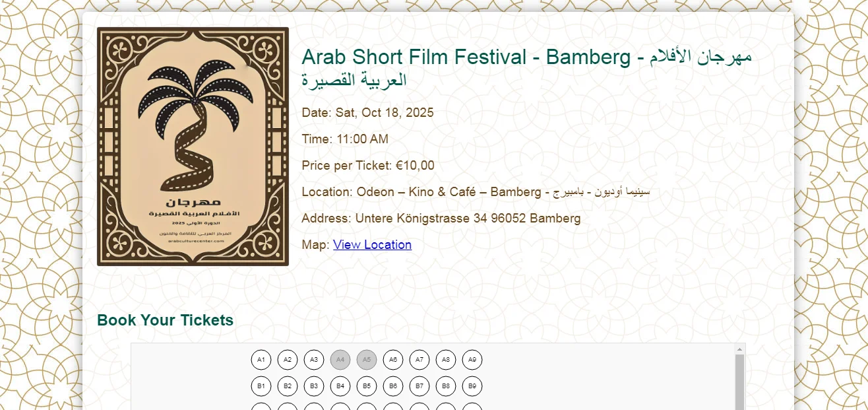
Task: Select seat A1
Action: click(x=261, y=360)
